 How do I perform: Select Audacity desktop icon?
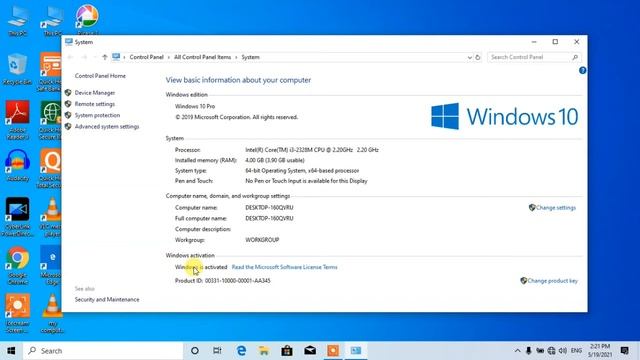coord(17,165)
